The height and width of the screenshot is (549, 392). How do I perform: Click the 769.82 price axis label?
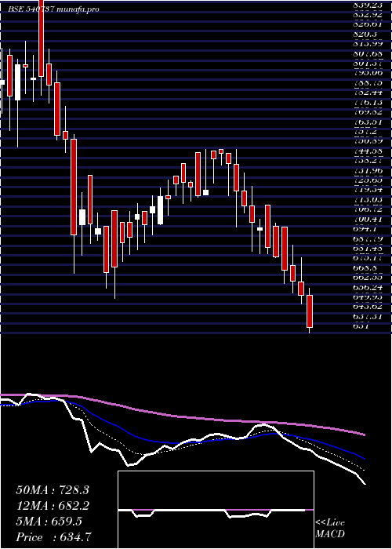(x=368, y=112)
